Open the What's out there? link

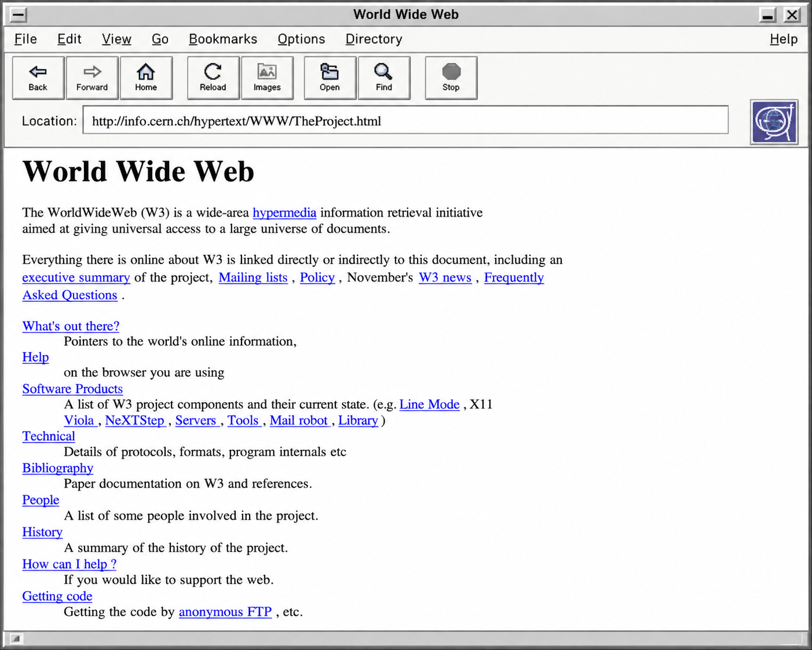pyautogui.click(x=71, y=326)
